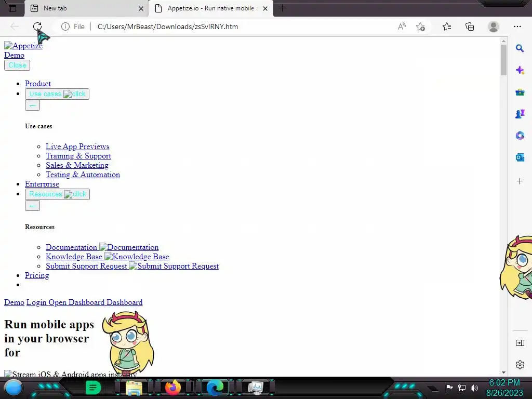Click the Open Dashboard link

76,302
